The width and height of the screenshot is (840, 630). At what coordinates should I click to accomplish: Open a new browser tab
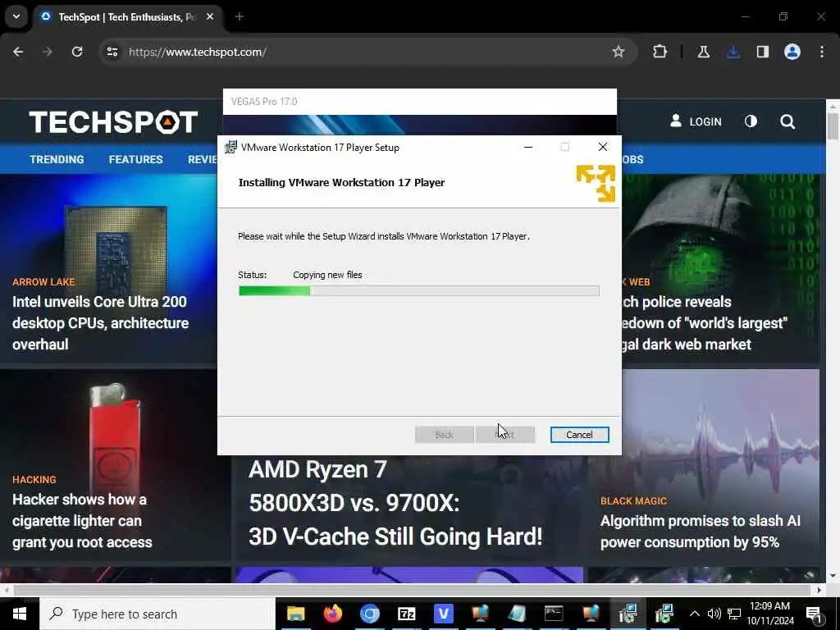pyautogui.click(x=240, y=16)
